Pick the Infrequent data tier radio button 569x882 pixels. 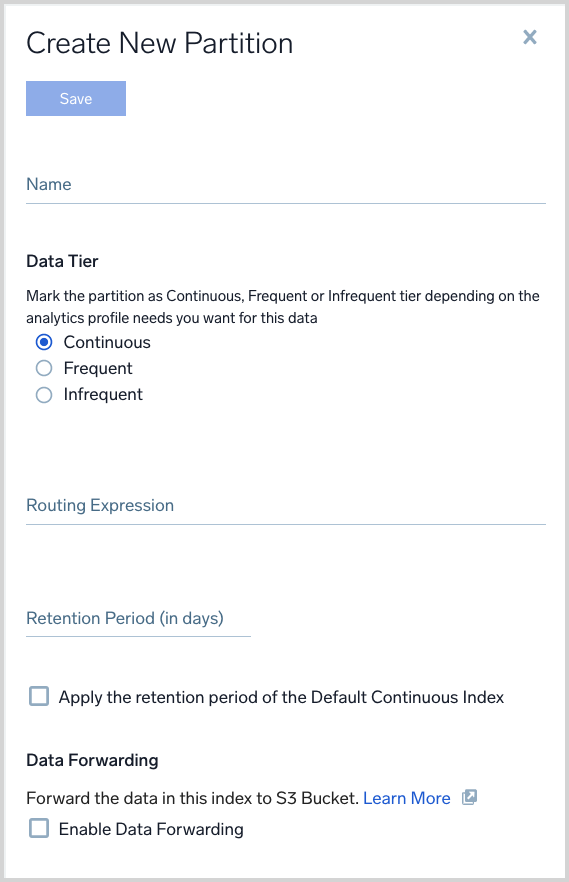44,395
